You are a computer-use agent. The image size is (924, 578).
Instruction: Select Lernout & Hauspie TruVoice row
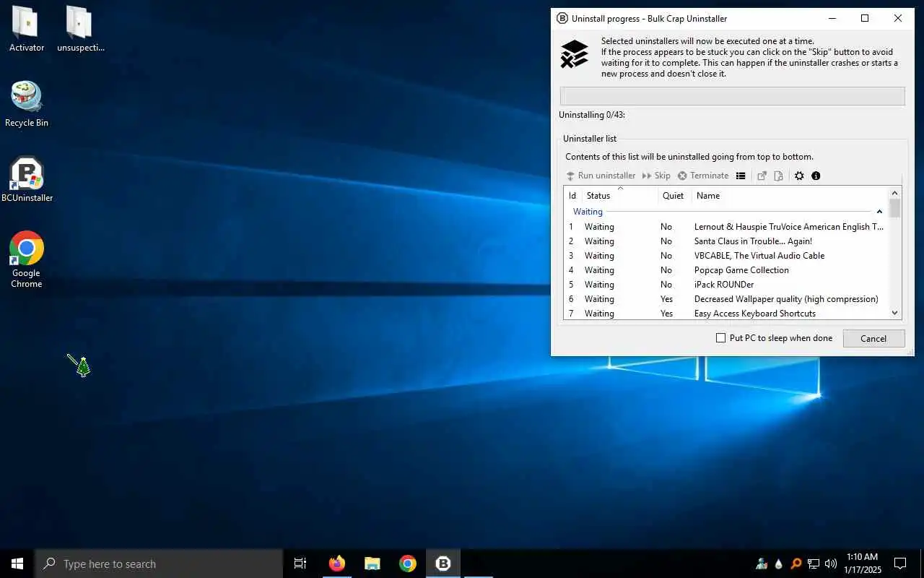pyautogui.click(x=726, y=227)
